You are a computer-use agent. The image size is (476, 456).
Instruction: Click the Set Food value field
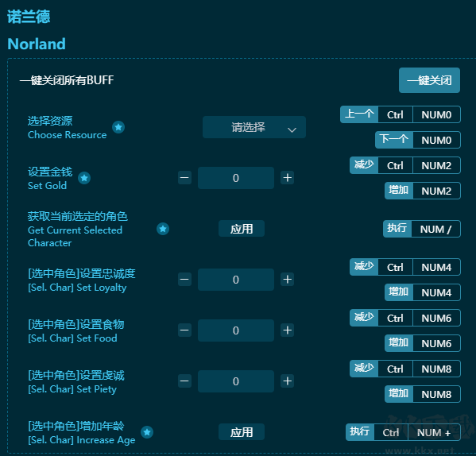[x=236, y=330]
